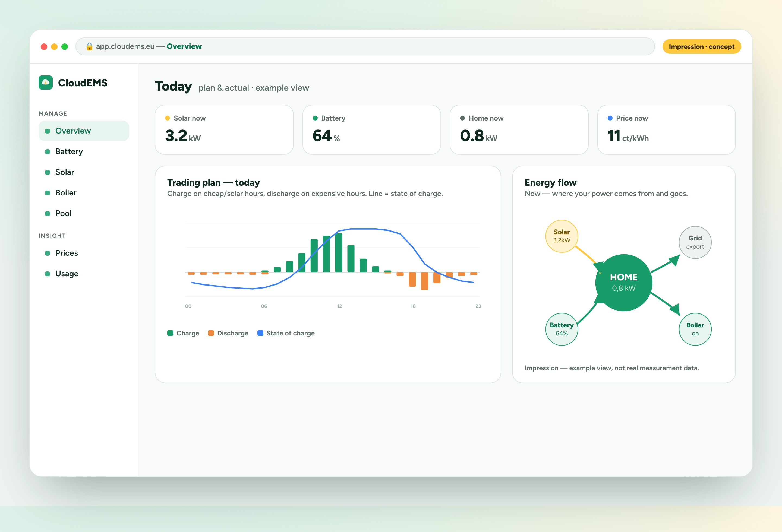
Task: Click the MANAGE section label
Action: [x=53, y=114]
